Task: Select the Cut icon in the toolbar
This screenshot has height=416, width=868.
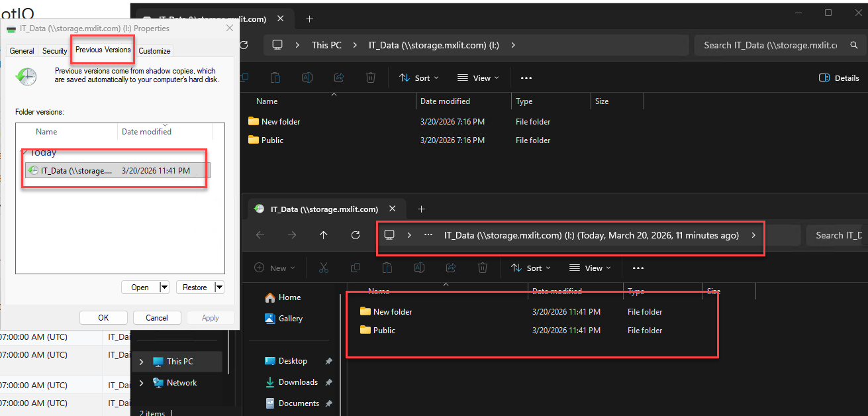Action: coord(324,268)
